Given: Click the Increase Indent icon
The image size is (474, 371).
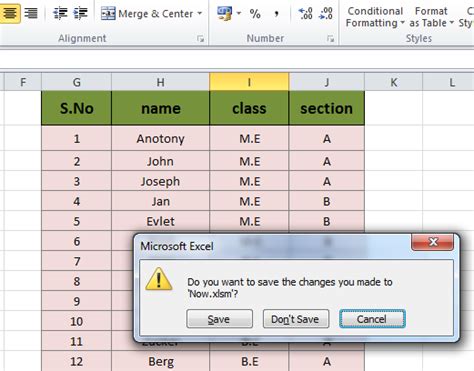Looking at the screenshot, I should 80,13.
